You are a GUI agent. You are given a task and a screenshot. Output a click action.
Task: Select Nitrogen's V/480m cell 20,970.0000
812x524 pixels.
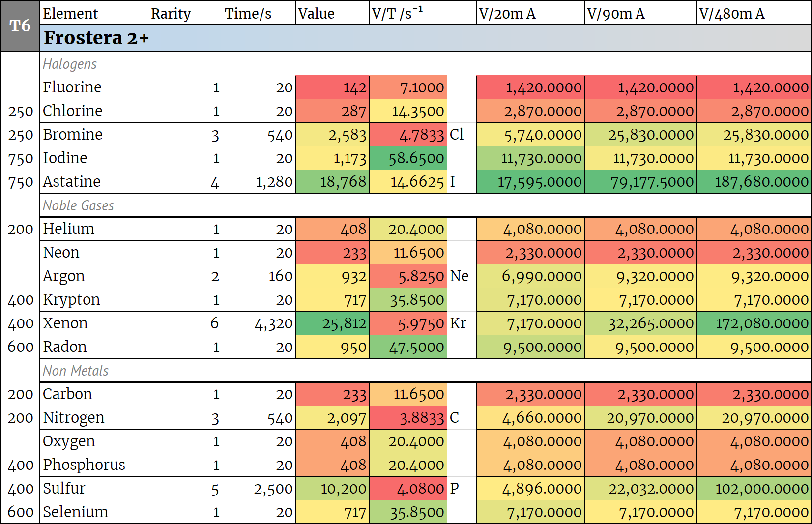[x=754, y=418]
